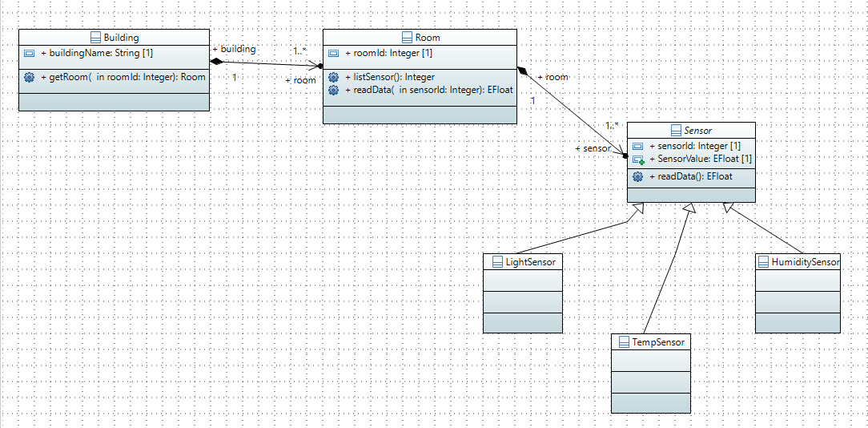Image resolution: width=868 pixels, height=428 pixels.
Task: Select the roomId attribute property icon
Action: pyautogui.click(x=333, y=53)
